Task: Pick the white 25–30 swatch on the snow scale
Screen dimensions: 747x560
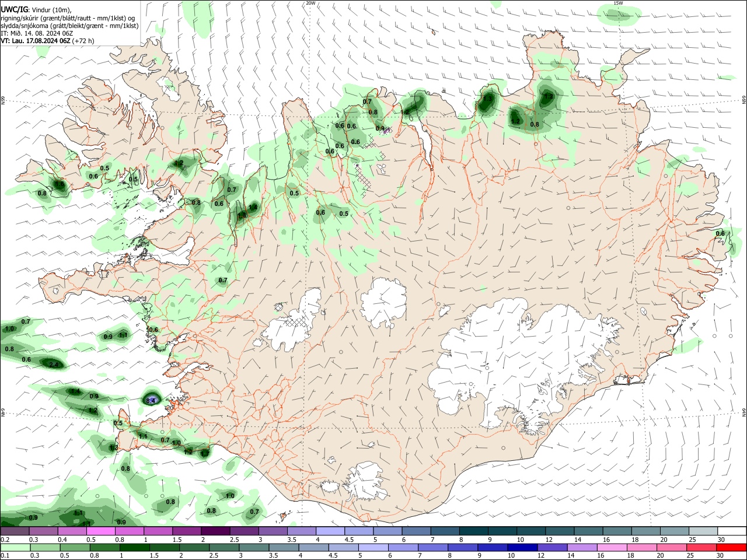Action: (731, 531)
